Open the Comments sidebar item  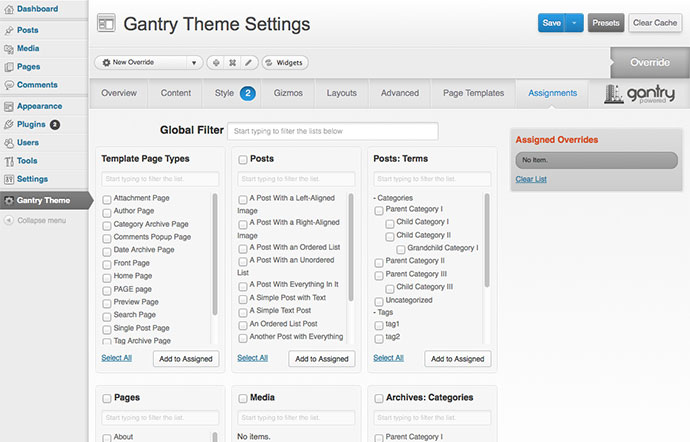[x=36, y=85]
